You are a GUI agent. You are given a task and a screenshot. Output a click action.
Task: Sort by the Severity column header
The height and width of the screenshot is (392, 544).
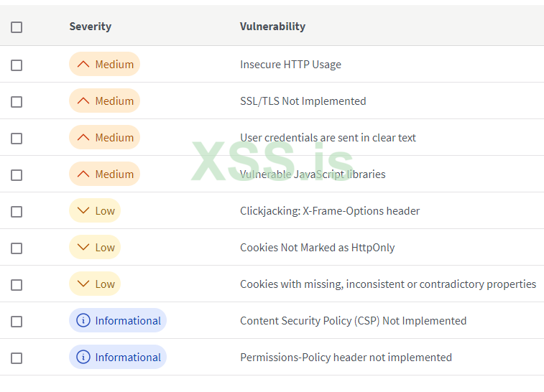tap(90, 27)
